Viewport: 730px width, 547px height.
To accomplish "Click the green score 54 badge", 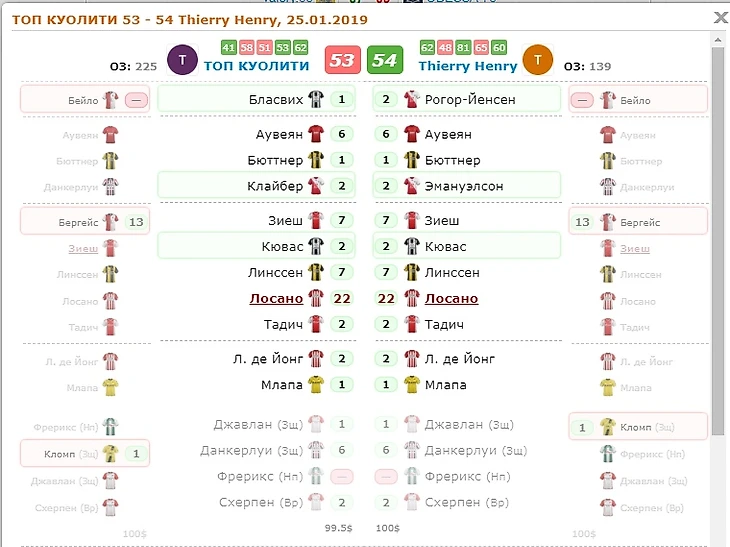I will pos(384,60).
